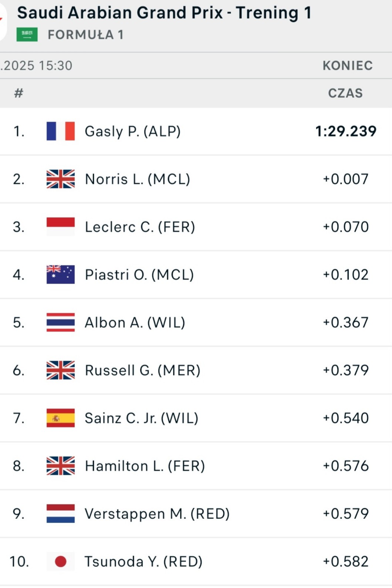The height and width of the screenshot is (588, 392).
Task: Click the British flag next to Hamilton
Action: 61,466
